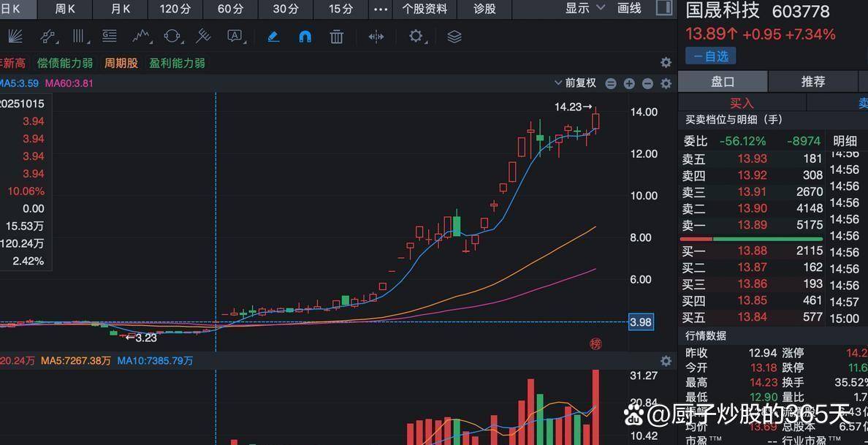868x445 pixels.
Task: Toggle the blue pencil drawing mode
Action: (273, 37)
